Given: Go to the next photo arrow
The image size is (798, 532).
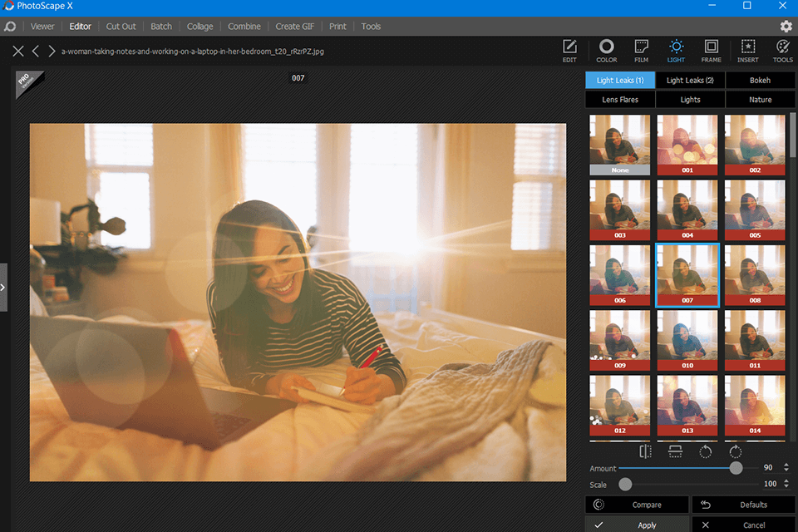Looking at the screenshot, I should click(x=52, y=52).
